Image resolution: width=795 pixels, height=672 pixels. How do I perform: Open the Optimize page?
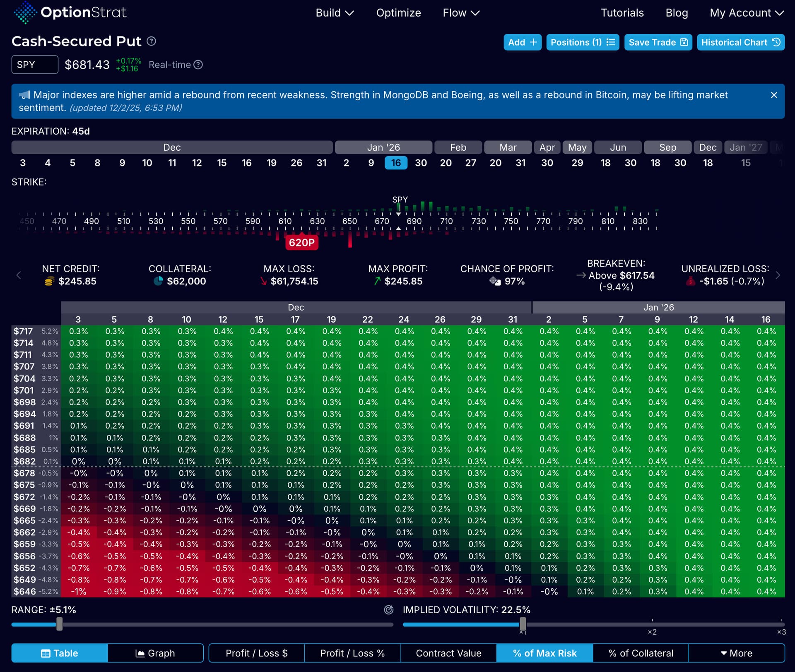coord(398,13)
